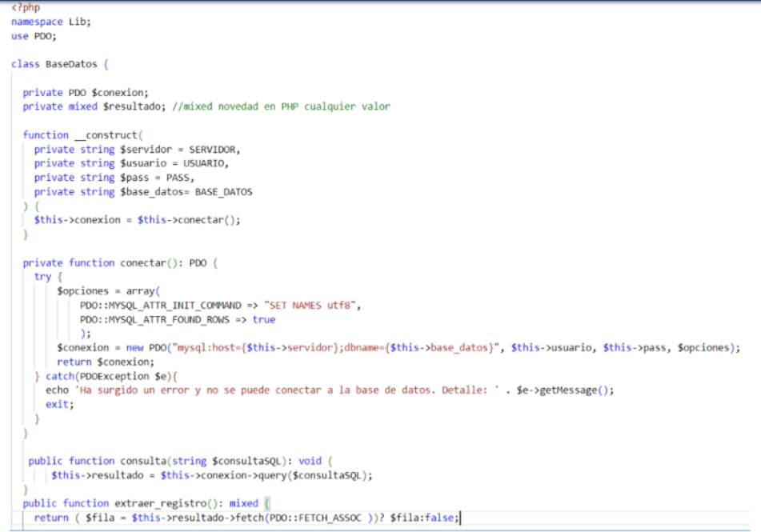Image resolution: width=761 pixels, height=532 pixels.
Task: Click the '__construct' function name
Action: coord(106,135)
